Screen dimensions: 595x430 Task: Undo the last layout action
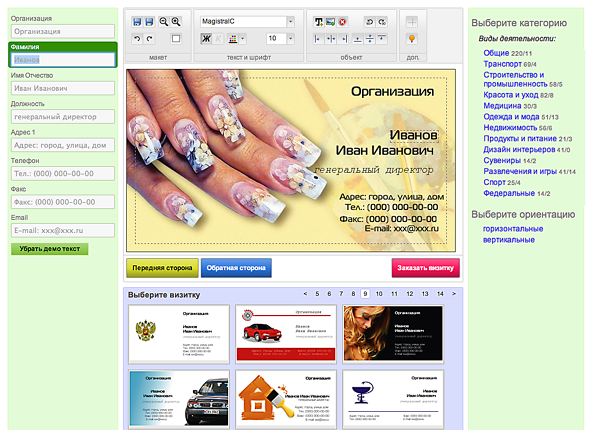click(137, 39)
